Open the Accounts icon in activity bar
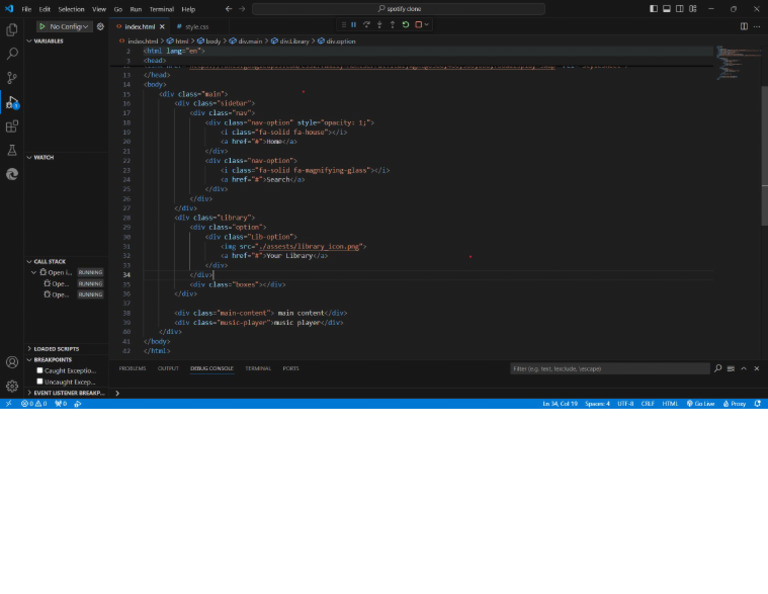768x594 pixels. 12,362
